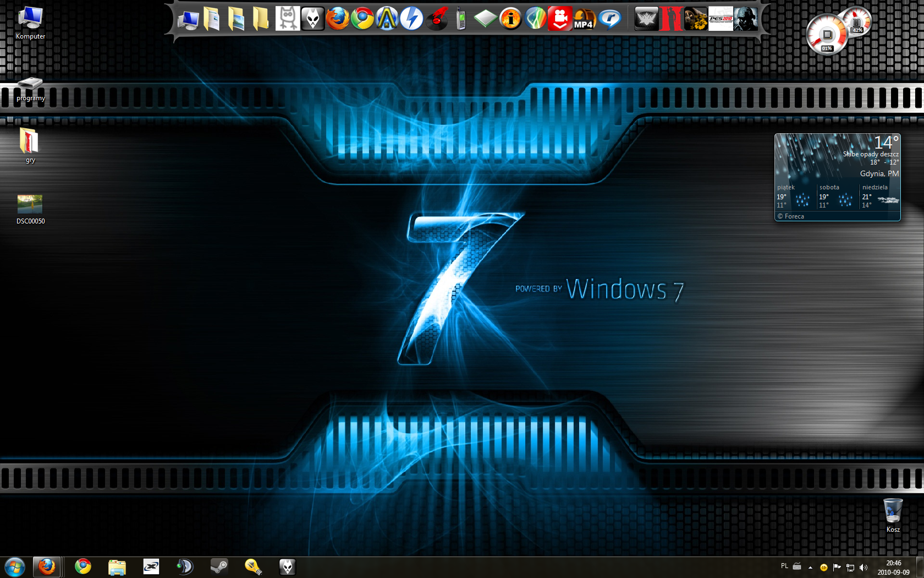The height and width of the screenshot is (578, 924).
Task: Open the Windows Start menu
Action: coord(15,566)
